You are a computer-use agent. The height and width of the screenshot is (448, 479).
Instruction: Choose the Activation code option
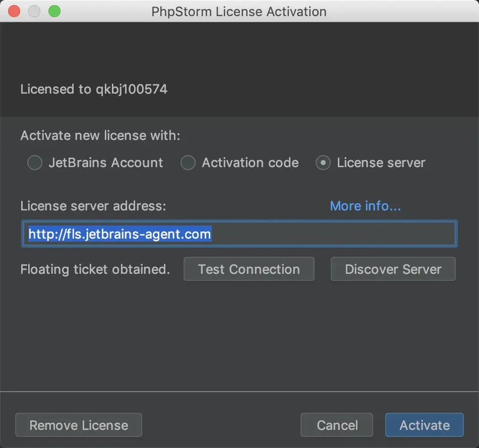[189, 163]
